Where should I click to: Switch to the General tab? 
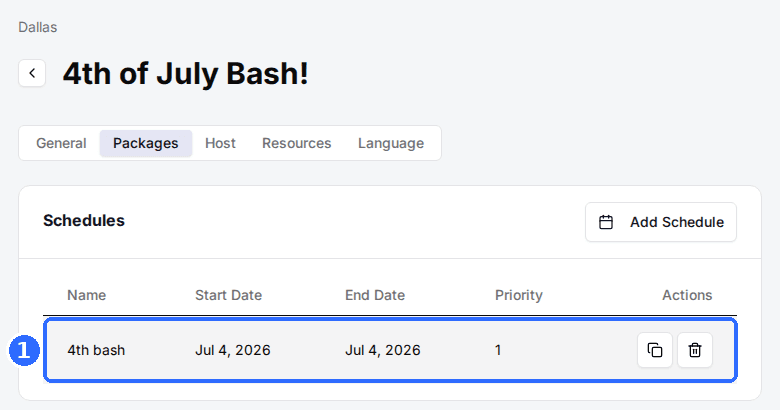[x=61, y=143]
